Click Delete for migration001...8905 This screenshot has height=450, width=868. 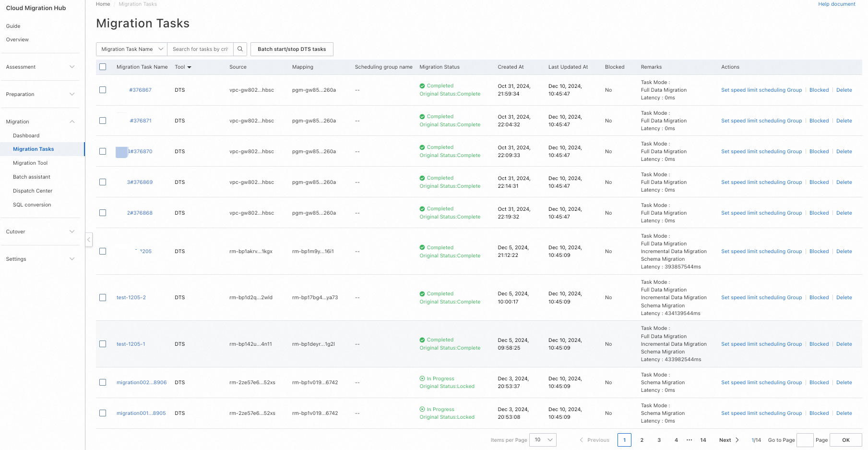tap(844, 413)
